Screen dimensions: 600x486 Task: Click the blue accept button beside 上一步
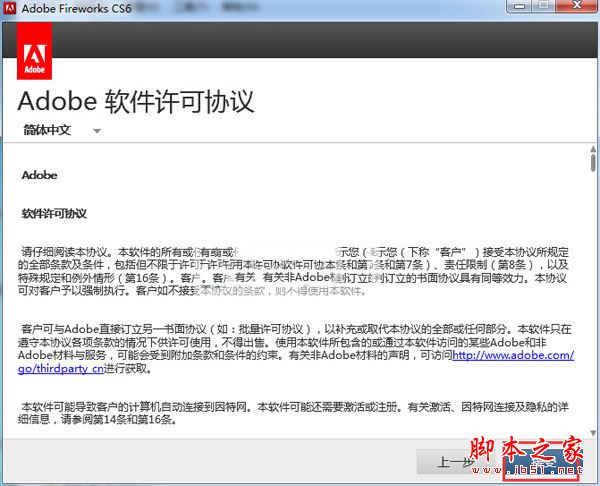tap(541, 464)
